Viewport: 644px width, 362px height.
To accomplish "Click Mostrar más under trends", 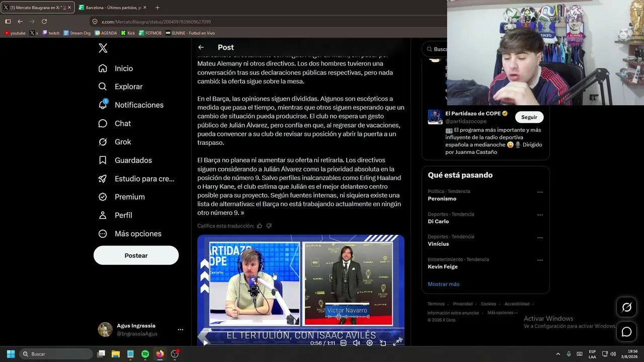I will click(x=443, y=284).
